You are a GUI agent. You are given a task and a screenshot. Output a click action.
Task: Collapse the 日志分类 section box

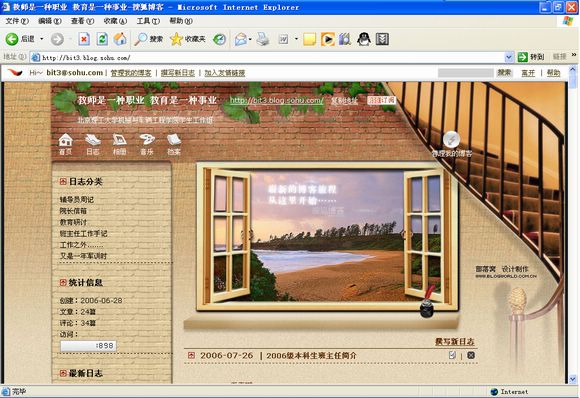[x=63, y=181]
